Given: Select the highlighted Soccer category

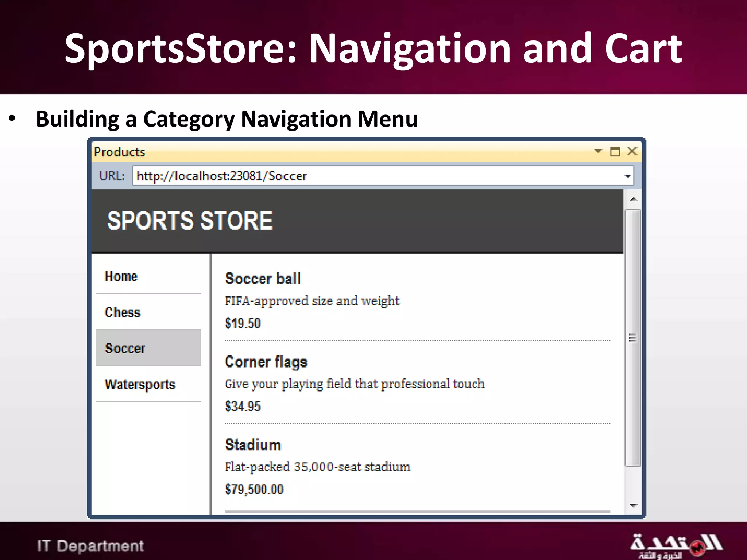Looking at the screenshot, I should [x=148, y=348].
